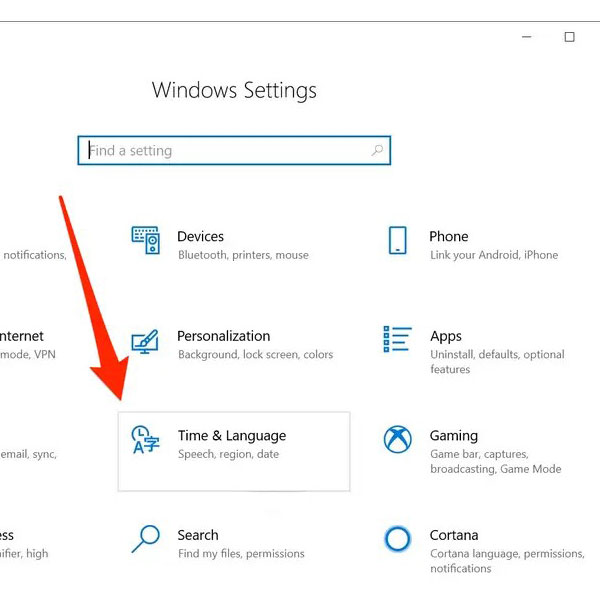Viewport: 600px width, 600px height.
Task: Click 'Background, lock screen, colors' text
Action: pos(256,354)
